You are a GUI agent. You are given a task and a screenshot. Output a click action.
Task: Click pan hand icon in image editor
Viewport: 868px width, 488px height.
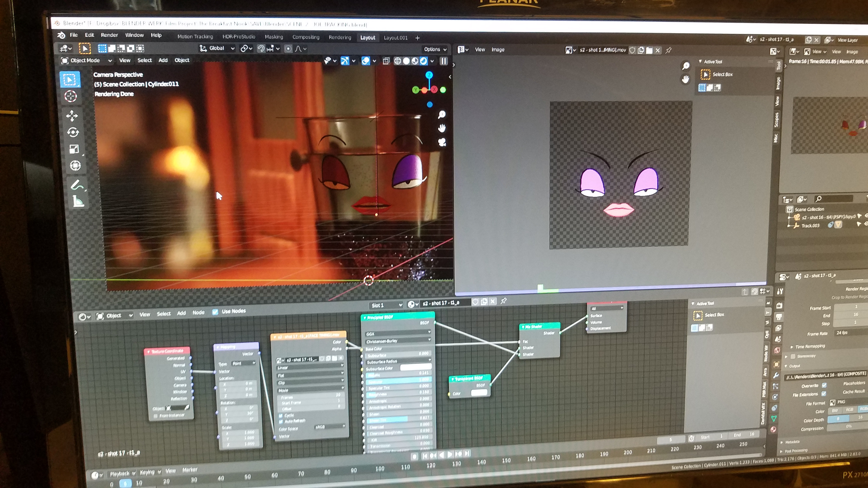(685, 80)
